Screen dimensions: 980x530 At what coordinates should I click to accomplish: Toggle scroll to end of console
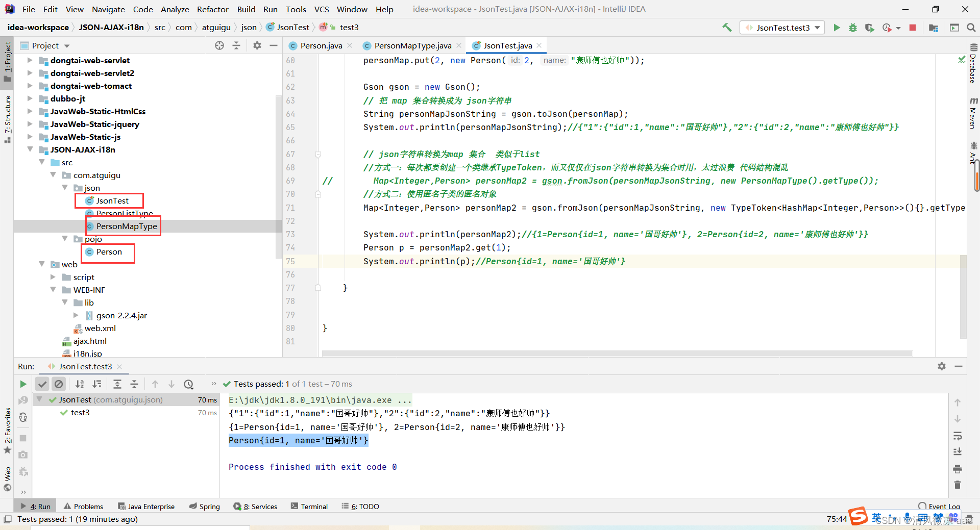958,452
